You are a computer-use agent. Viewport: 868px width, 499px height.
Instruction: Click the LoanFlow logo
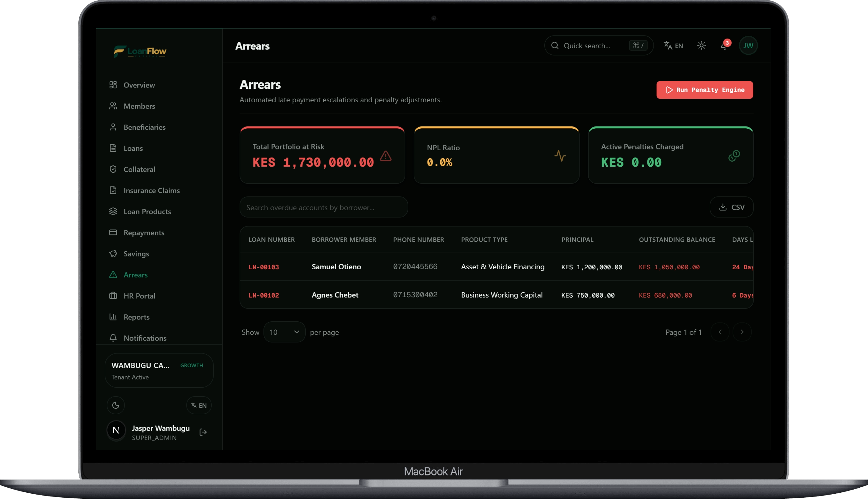(x=140, y=51)
